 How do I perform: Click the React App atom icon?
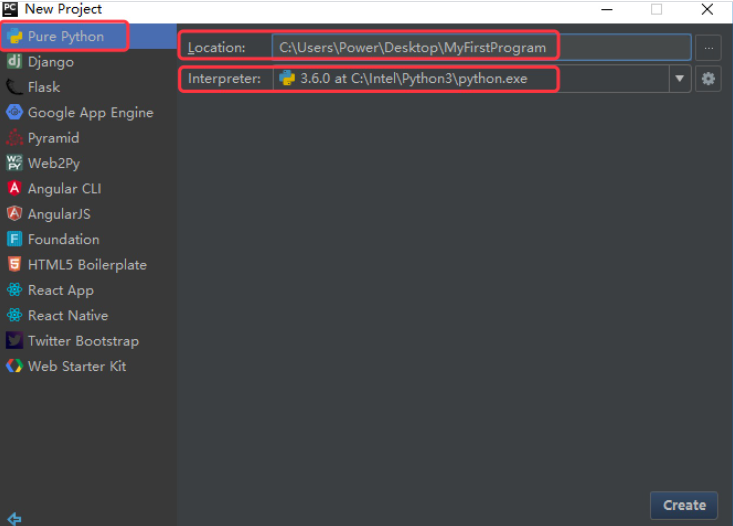point(14,290)
